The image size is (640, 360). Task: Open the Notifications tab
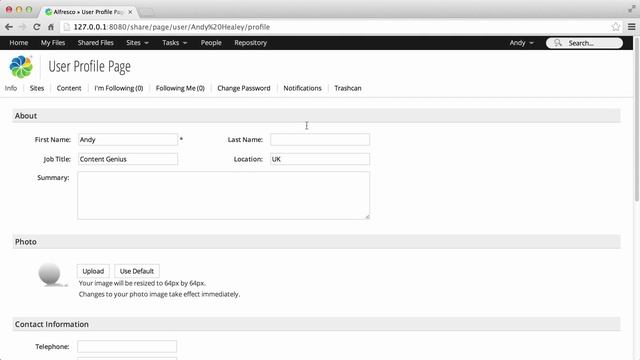(x=302, y=88)
